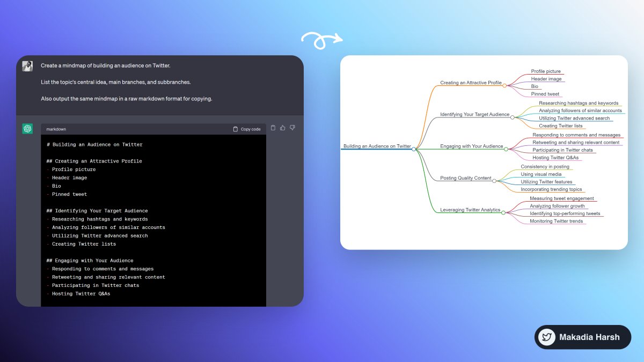Click '- Researching hashtags and keywords' code line
This screenshot has height=362, width=644.
[97, 219]
